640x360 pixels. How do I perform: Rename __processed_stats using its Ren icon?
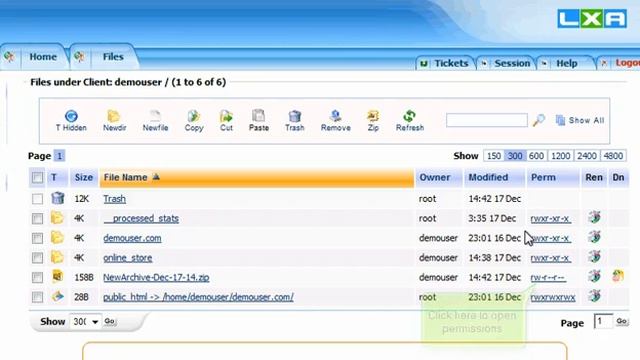click(x=594, y=218)
